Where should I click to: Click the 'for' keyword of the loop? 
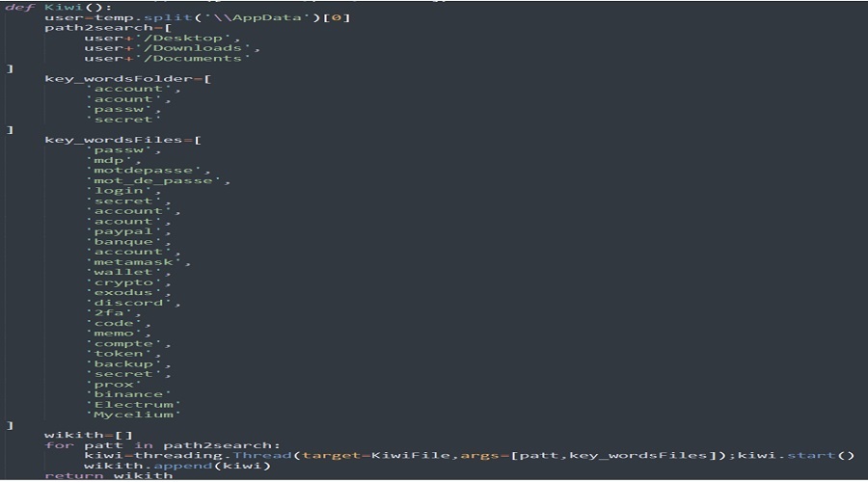point(59,445)
